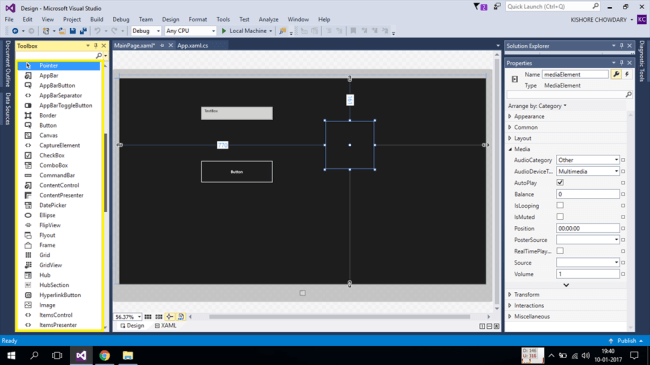Image resolution: width=650 pixels, height=365 pixels.
Task: Select the Pointer tool in Toolbox
Action: click(59, 66)
